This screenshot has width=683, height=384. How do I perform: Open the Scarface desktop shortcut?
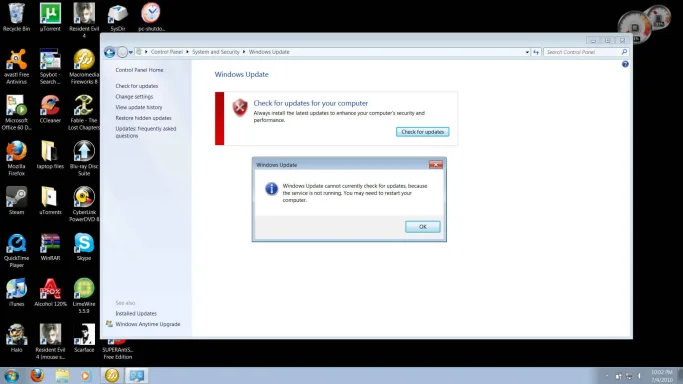(84, 338)
